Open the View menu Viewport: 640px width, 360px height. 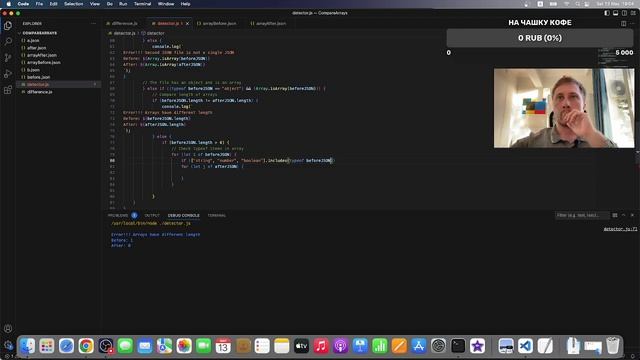pyautogui.click(x=95, y=4)
